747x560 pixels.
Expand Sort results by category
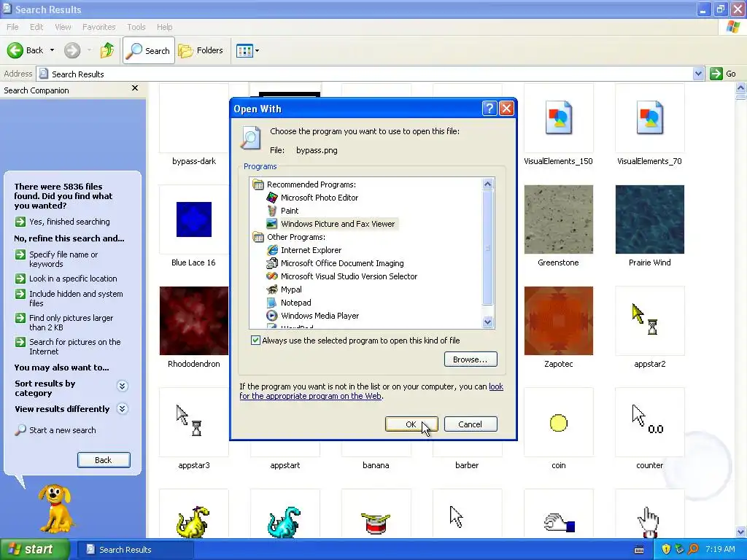(123, 386)
